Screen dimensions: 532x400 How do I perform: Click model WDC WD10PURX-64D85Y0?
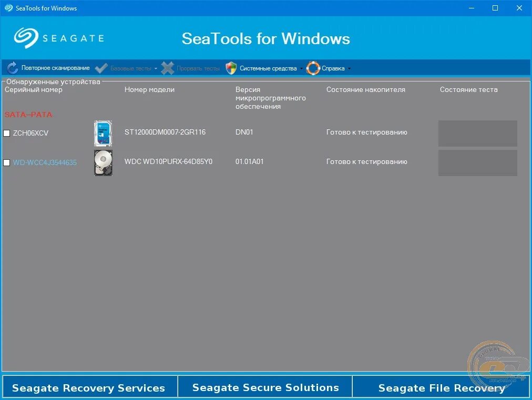(168, 161)
